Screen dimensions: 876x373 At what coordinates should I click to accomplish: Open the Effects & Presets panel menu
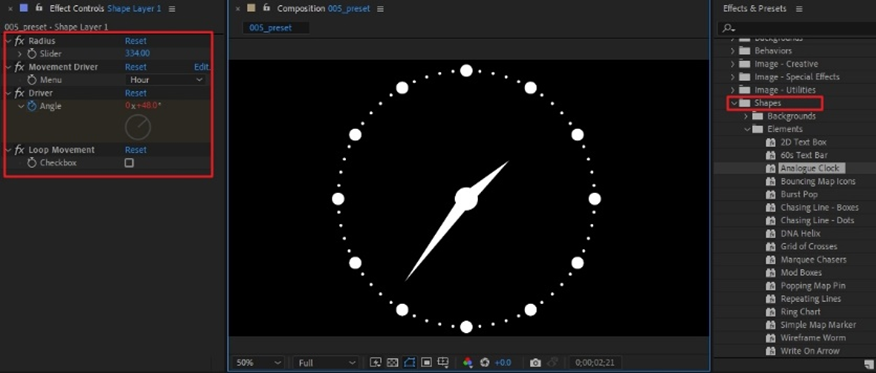coord(799,9)
